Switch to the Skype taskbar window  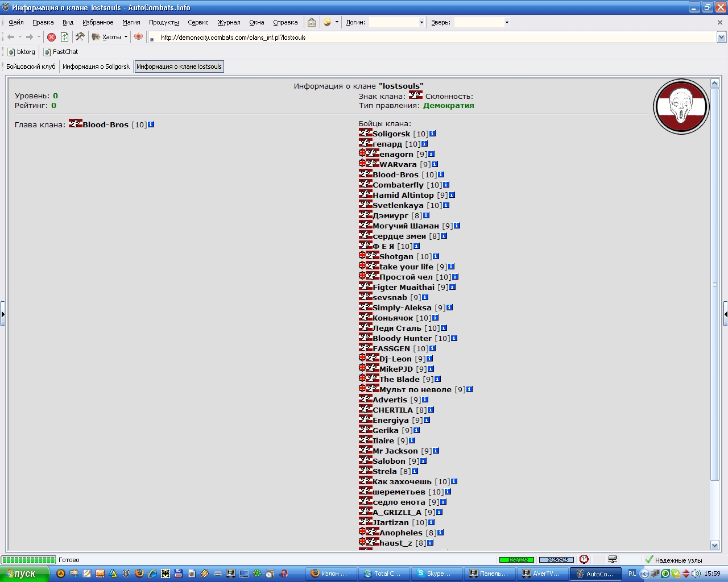pos(436,573)
